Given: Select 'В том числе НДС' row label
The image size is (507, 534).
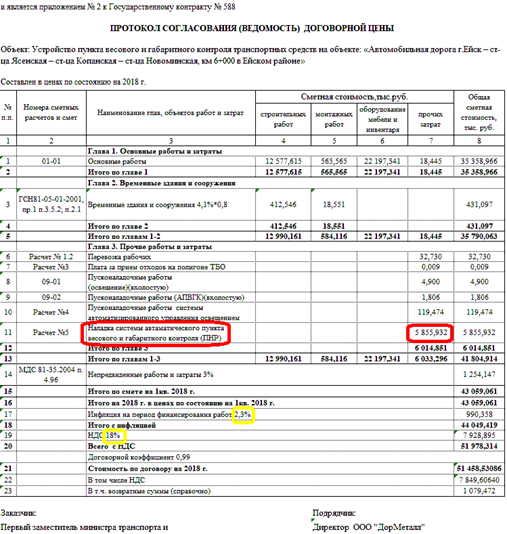Looking at the screenshot, I should click(x=116, y=481).
